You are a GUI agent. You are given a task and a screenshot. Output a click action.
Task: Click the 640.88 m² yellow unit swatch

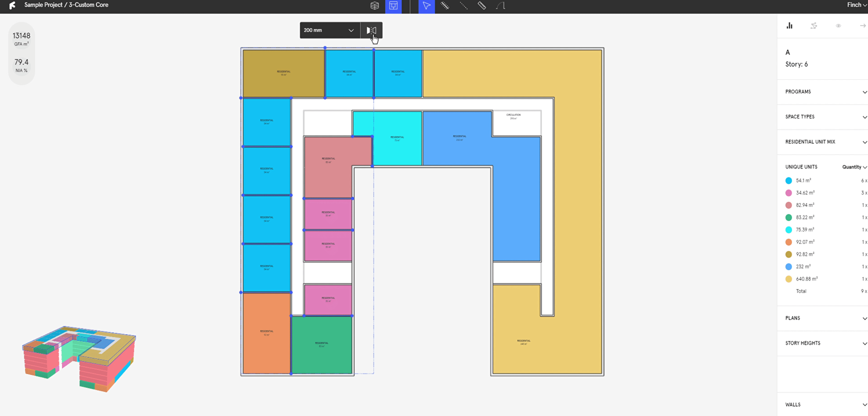coord(789,279)
